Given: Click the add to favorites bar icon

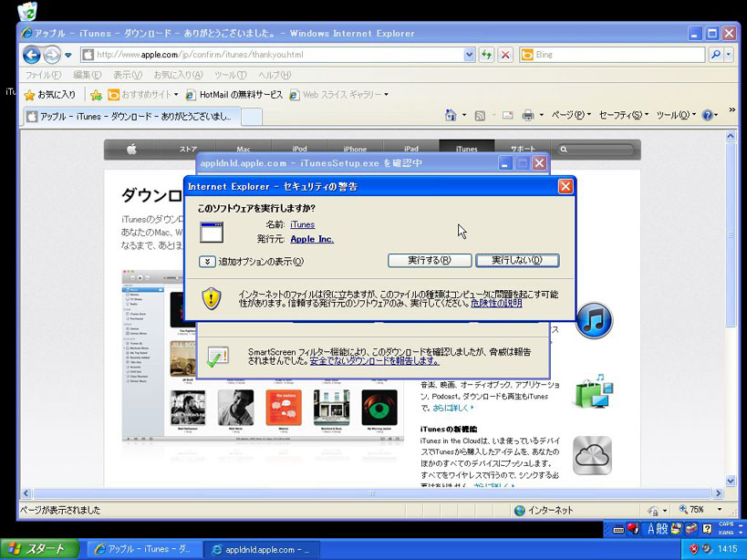Looking at the screenshot, I should (97, 95).
